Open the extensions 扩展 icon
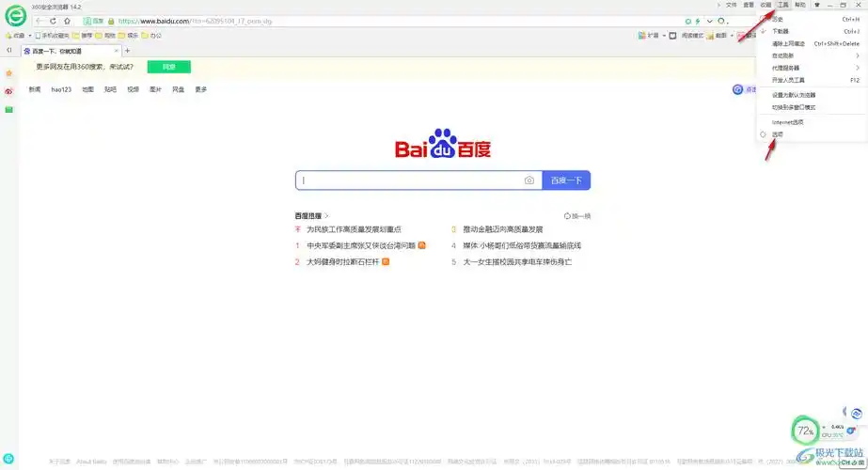Screen dimensions: 868x470 (x=648, y=36)
